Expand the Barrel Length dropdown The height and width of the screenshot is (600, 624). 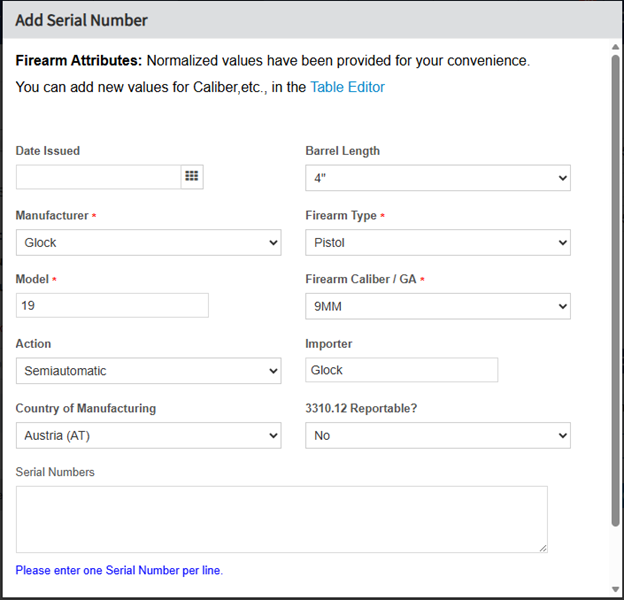(x=437, y=178)
